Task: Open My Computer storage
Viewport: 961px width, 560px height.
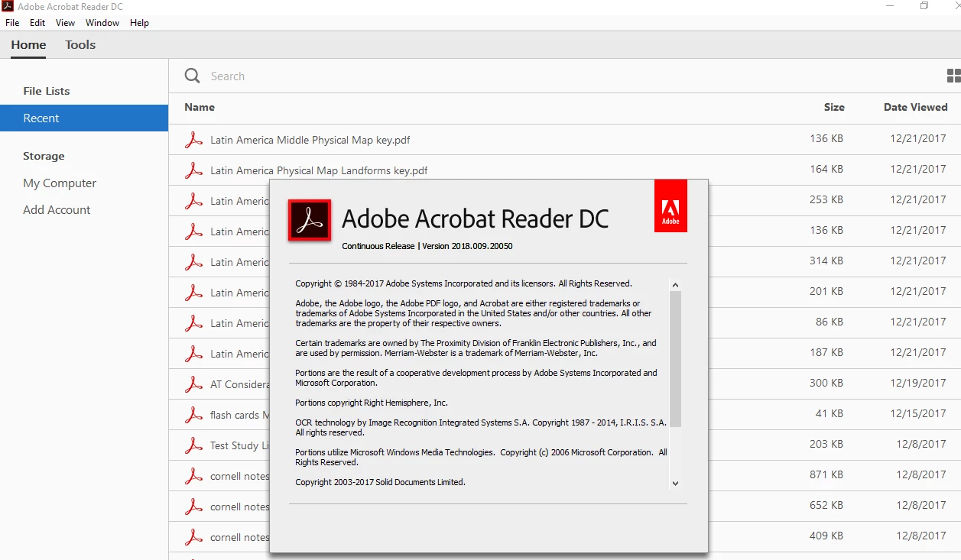Action: click(x=60, y=183)
